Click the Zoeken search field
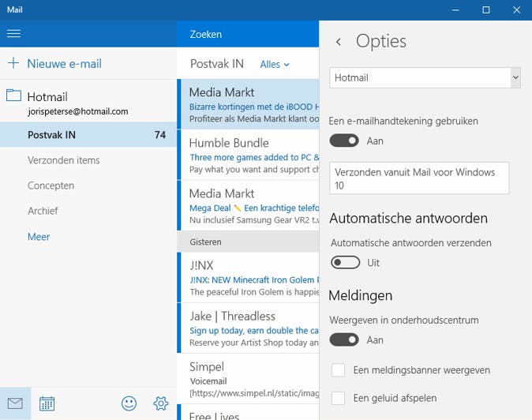532x420 pixels. point(248,34)
